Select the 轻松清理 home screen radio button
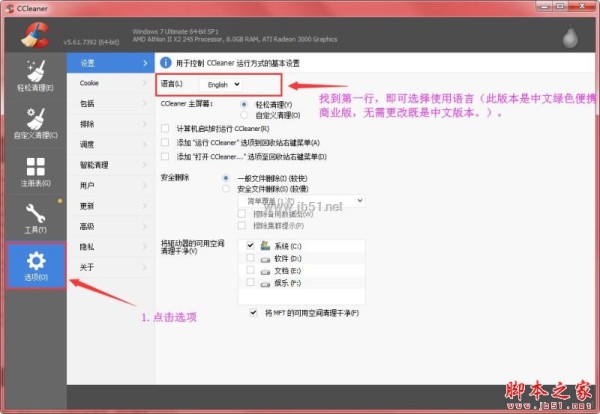The height and width of the screenshot is (414, 600). pyautogui.click(x=245, y=103)
